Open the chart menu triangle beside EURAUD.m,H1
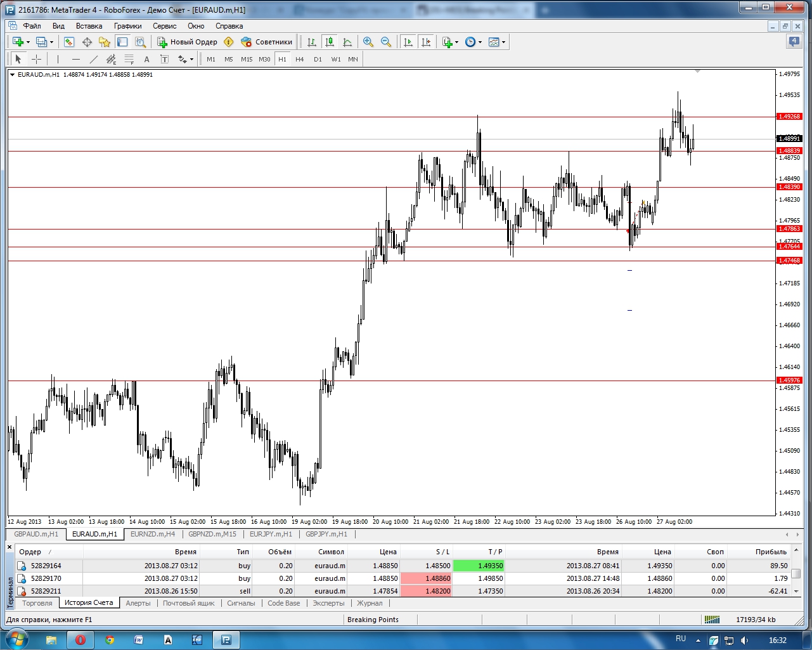 pyautogui.click(x=13, y=74)
